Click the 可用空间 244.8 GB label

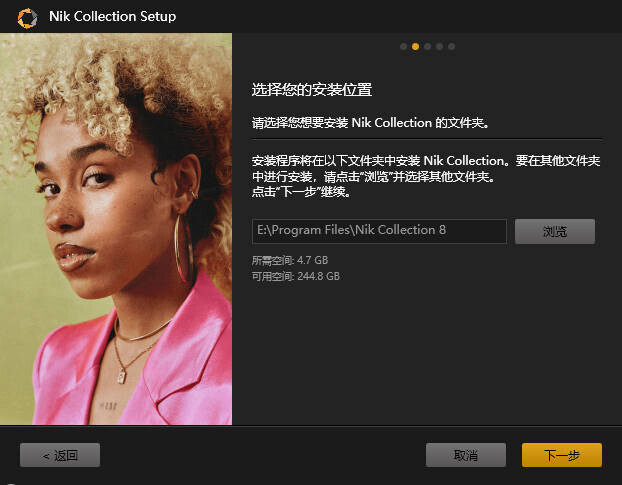coord(296,276)
